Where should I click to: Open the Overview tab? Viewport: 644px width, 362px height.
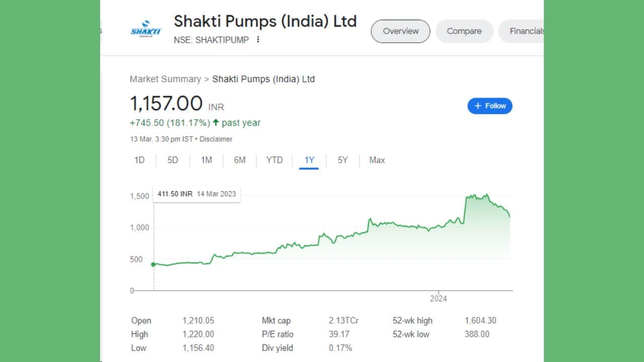pyautogui.click(x=400, y=31)
